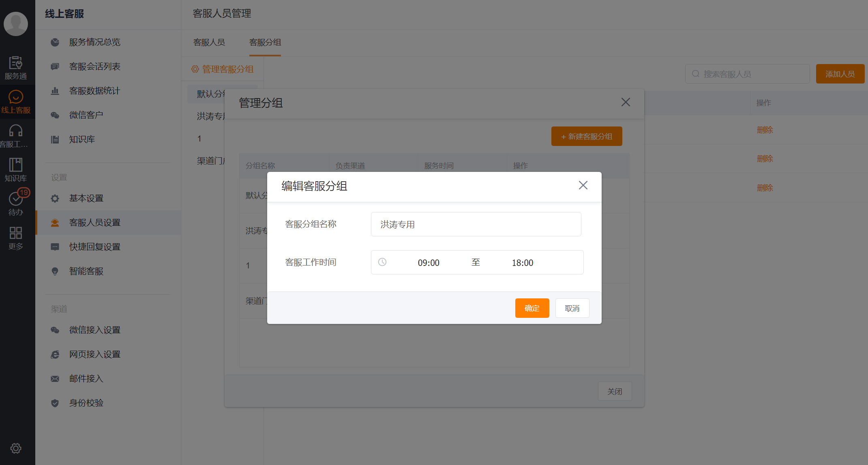Click the user avatar at top left
This screenshot has width=868, height=465.
click(x=16, y=24)
